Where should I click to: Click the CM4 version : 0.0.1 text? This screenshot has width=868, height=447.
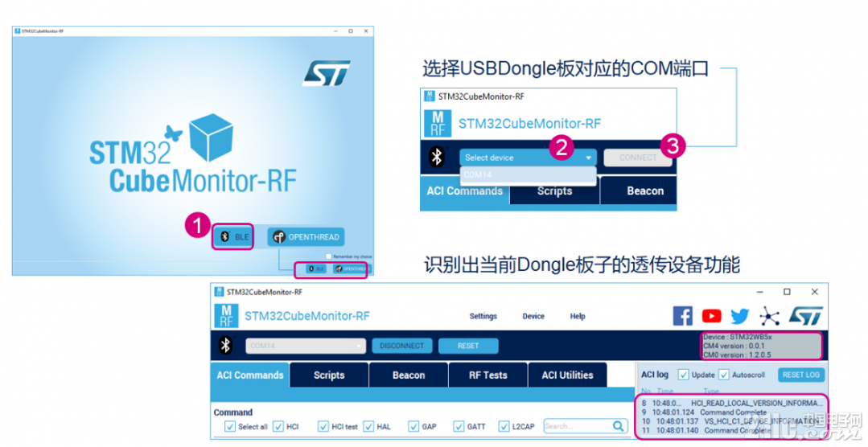click(x=734, y=346)
